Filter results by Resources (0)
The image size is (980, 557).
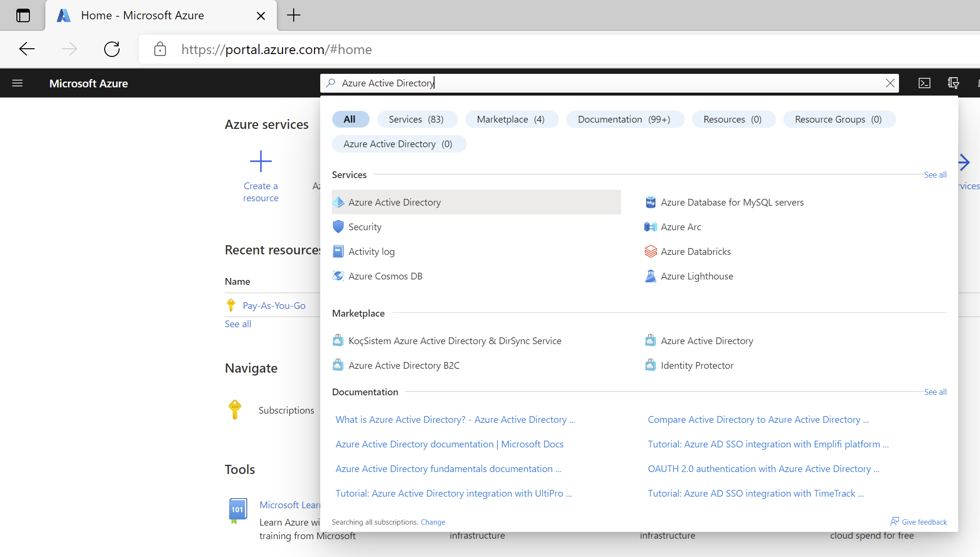pos(734,119)
